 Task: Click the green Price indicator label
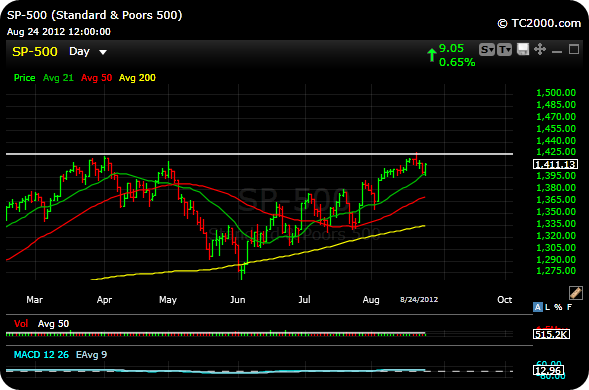tap(24, 78)
